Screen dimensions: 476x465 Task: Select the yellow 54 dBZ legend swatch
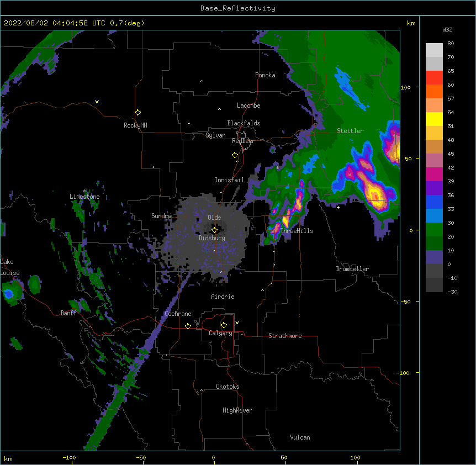[x=434, y=119]
